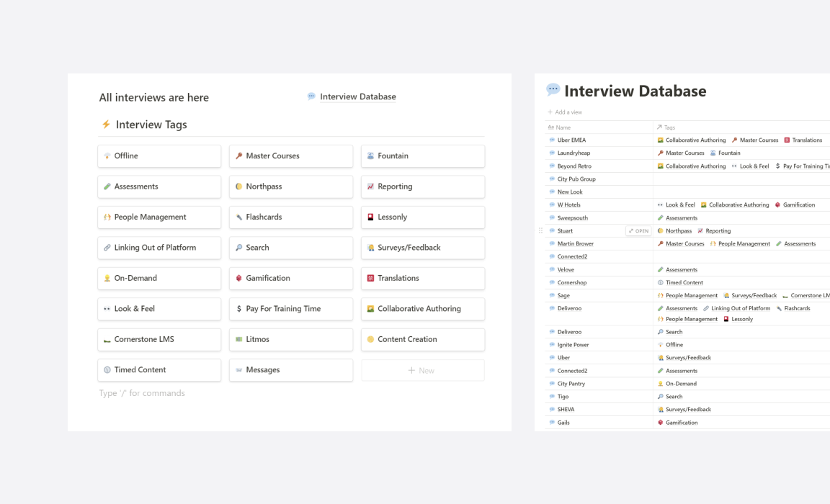Click the Search card magnifier icon
The image size is (830, 504).
point(238,248)
